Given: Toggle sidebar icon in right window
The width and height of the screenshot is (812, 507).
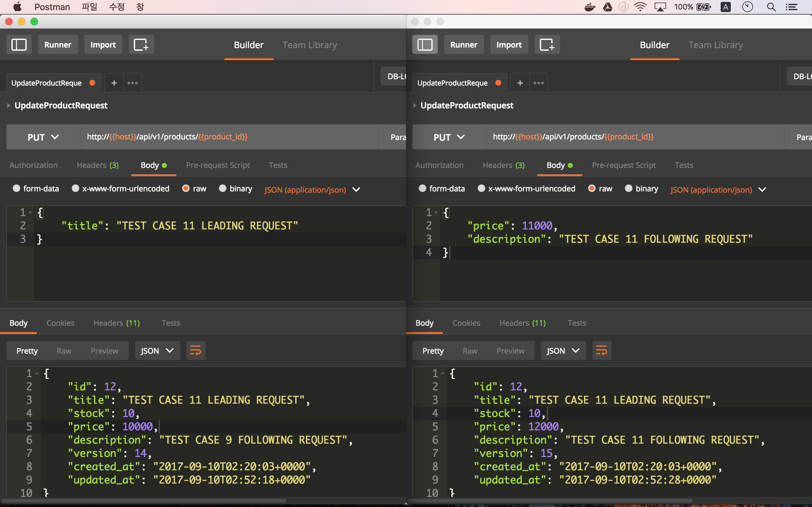Looking at the screenshot, I should tap(425, 45).
